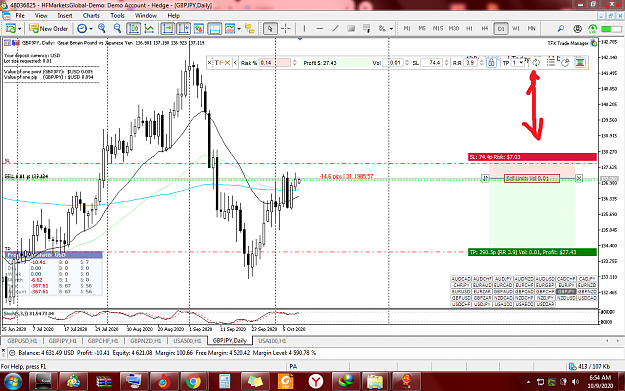Toggle chart shift icon
This screenshot has height=391, width=625.
click(183, 29)
